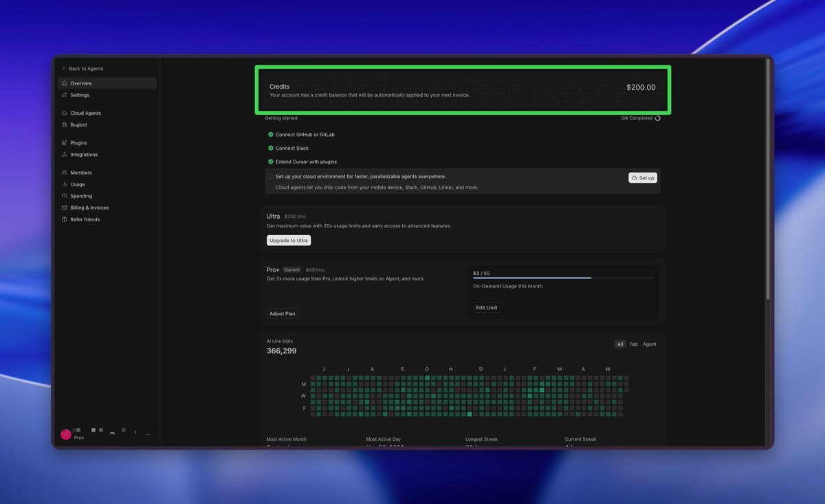Click the Adjust Plan button
Viewport: 825px width, 504px height.
tap(283, 314)
